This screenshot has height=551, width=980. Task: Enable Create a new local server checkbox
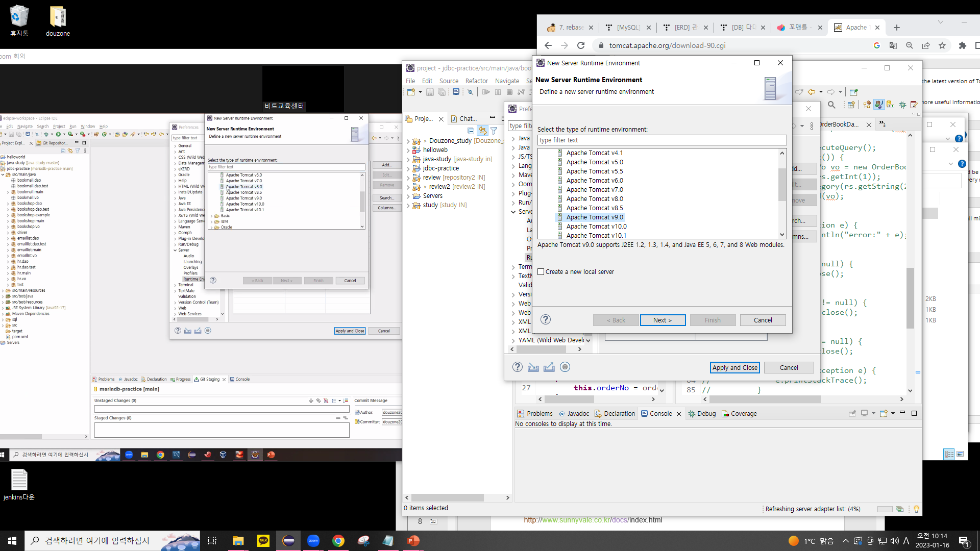pyautogui.click(x=541, y=272)
